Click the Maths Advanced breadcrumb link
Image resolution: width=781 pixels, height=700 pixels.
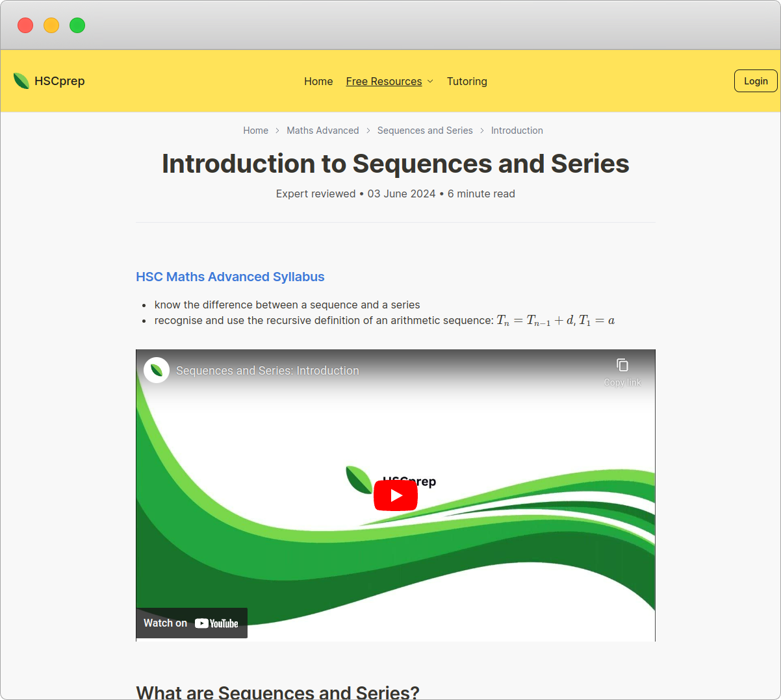click(323, 131)
